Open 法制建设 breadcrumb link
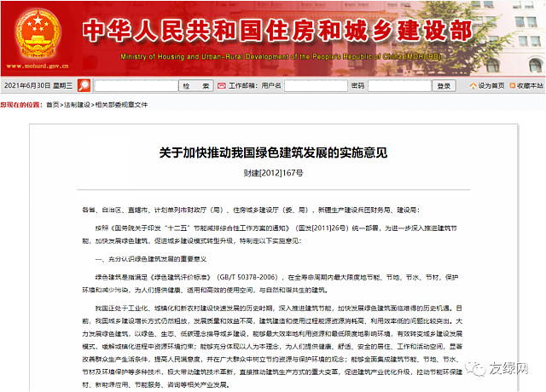 [x=77, y=105]
